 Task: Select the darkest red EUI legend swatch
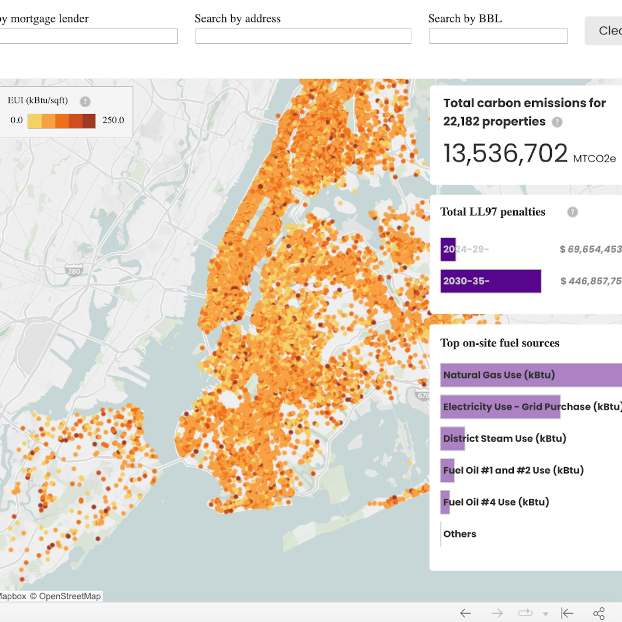(x=89, y=121)
